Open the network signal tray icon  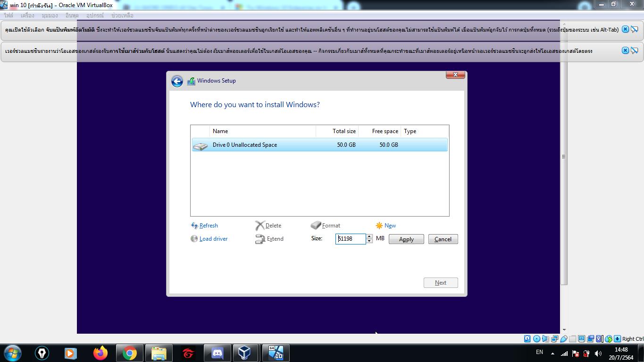564,354
